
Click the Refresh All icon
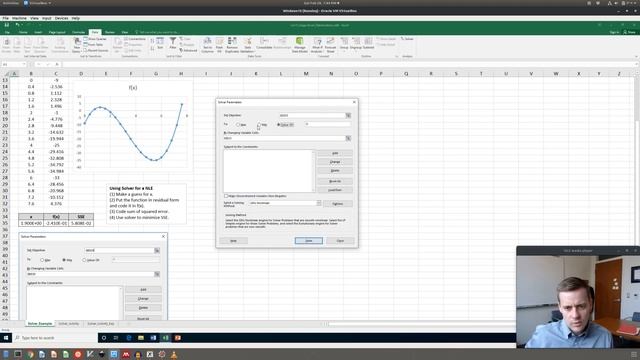click(118, 44)
